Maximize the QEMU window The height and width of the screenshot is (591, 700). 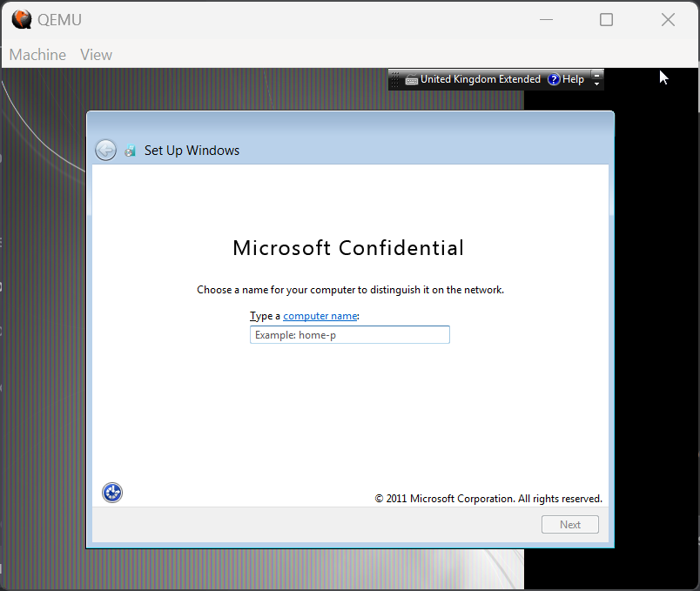point(606,20)
